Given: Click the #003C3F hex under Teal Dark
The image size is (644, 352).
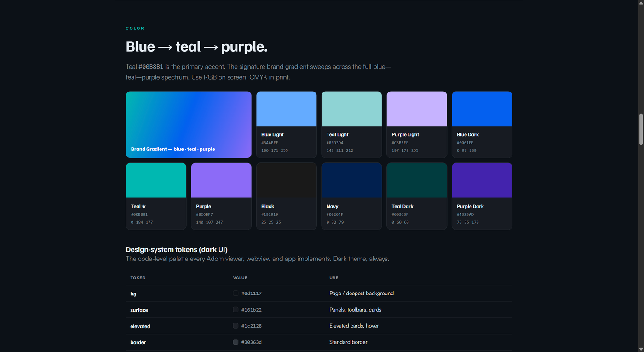Looking at the screenshot, I should 400,214.
